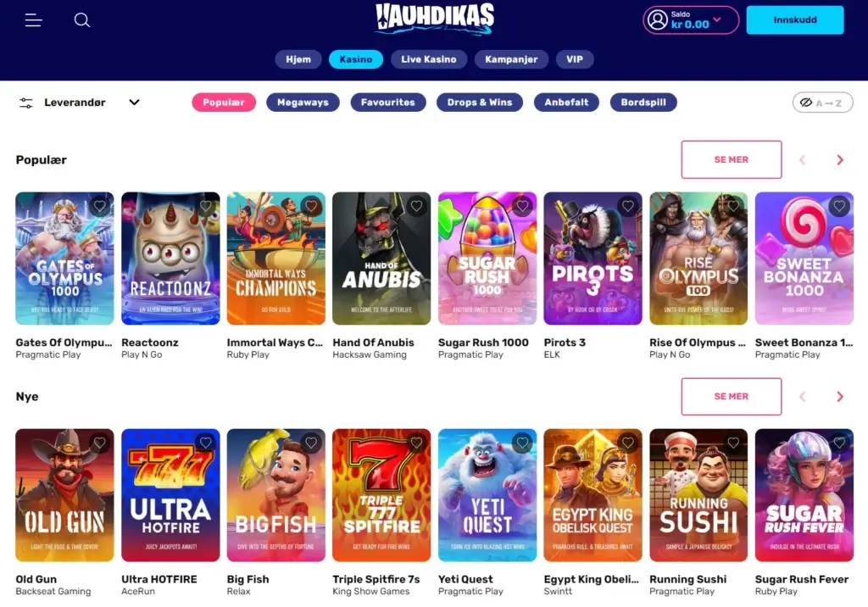
Task: Open the hamburger menu icon
Action: (33, 20)
